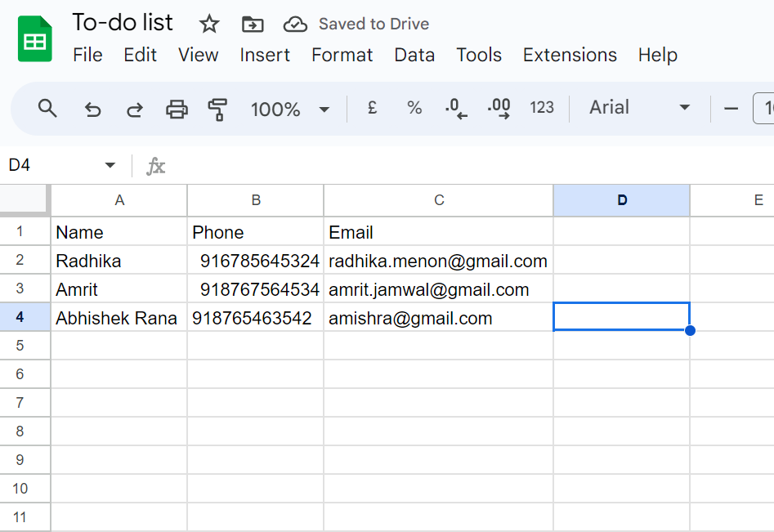The width and height of the screenshot is (774, 532).
Task: Format as currency with pound icon
Action: tap(372, 108)
